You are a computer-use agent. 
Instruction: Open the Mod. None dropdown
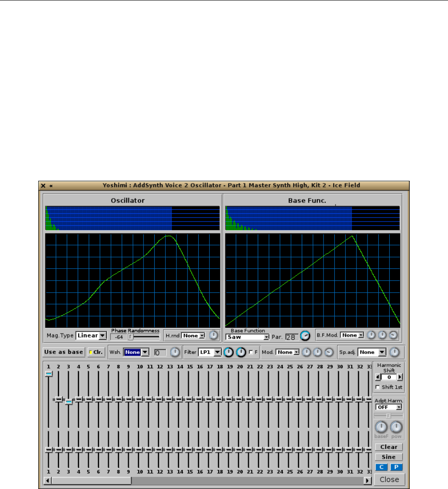click(288, 352)
